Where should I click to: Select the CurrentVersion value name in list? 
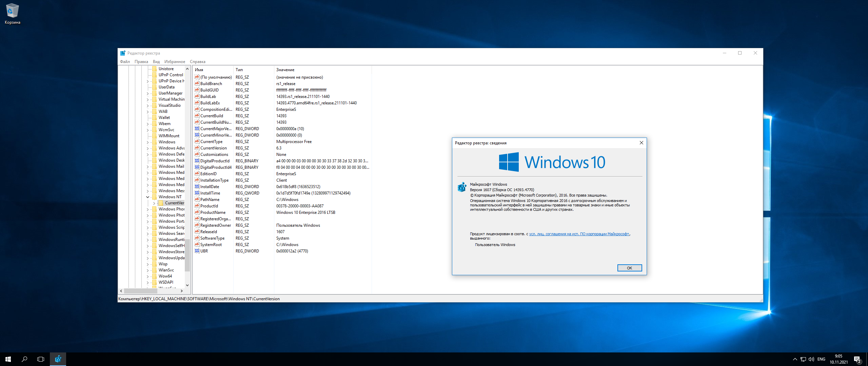214,148
